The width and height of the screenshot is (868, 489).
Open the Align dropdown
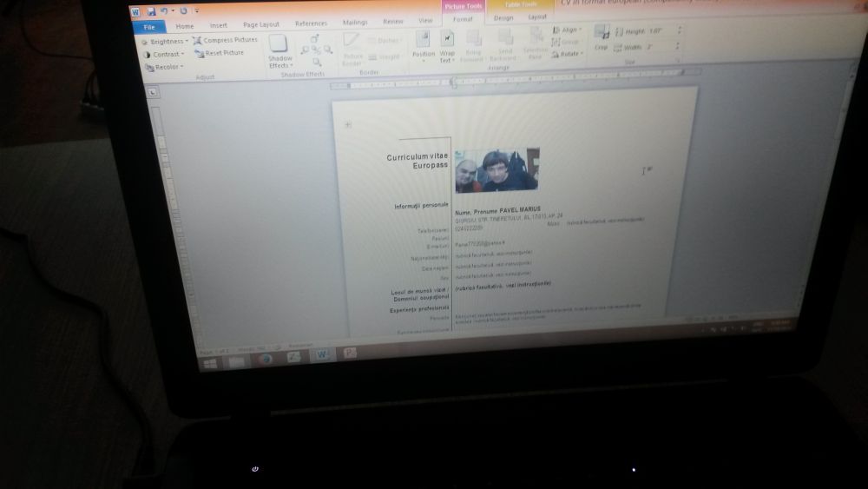click(567, 30)
